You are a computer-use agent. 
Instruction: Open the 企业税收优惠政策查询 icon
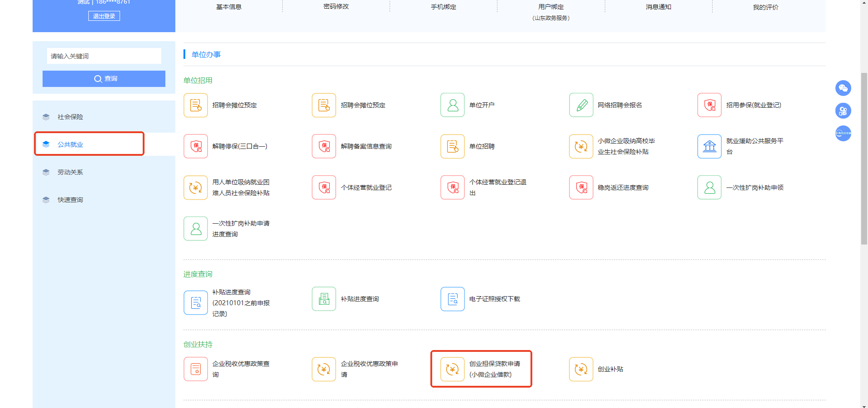pyautogui.click(x=196, y=370)
